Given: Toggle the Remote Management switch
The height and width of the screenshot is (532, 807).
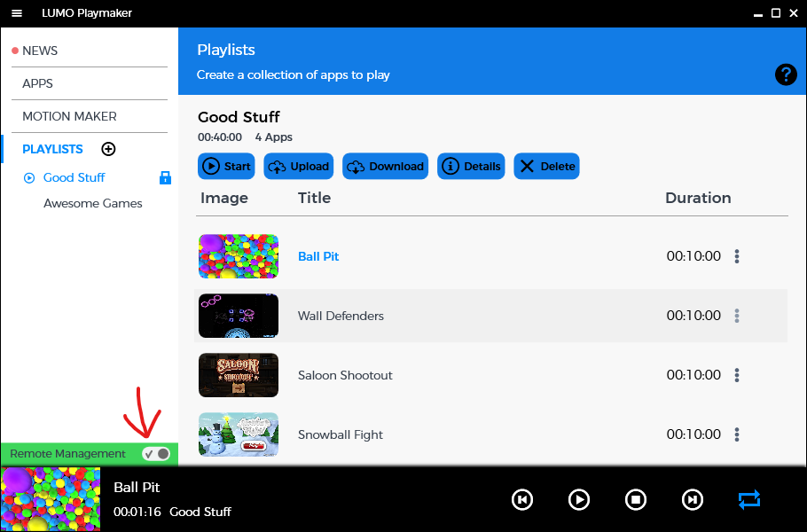Looking at the screenshot, I should tap(156, 454).
